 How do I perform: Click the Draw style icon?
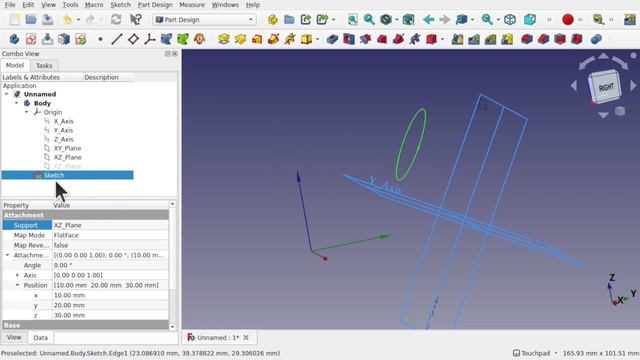coord(386,19)
